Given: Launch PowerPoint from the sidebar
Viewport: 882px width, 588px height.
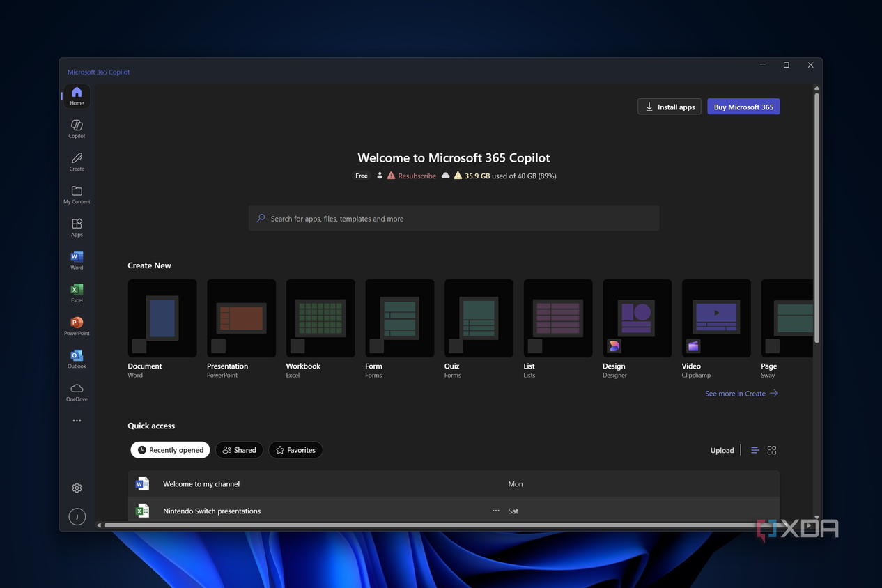Looking at the screenshot, I should pos(77,325).
